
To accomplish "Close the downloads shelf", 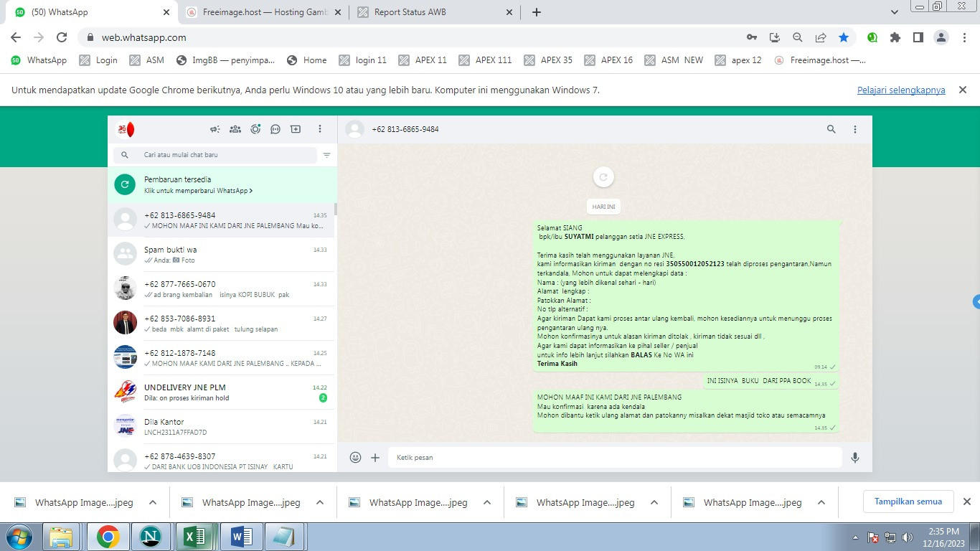I will 966,501.
